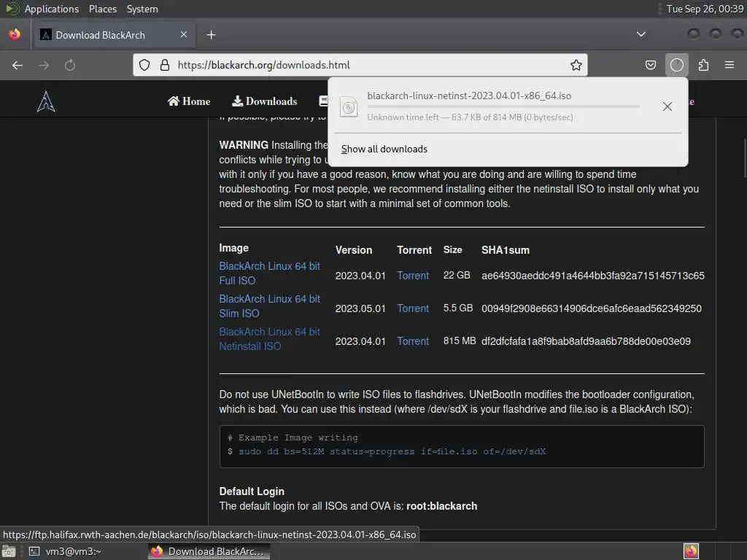
Task: Open BlackArch Linux 64 bit Slim ISO link
Action: pyautogui.click(x=270, y=306)
